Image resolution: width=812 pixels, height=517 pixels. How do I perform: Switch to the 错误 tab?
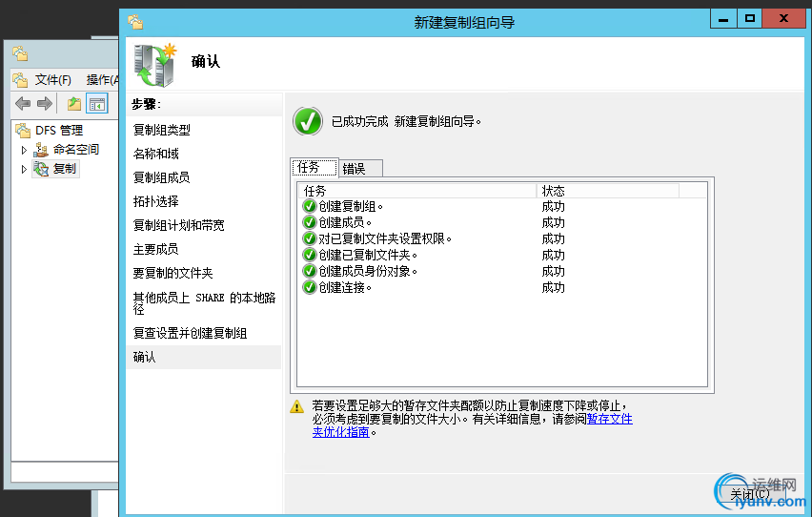[361, 169]
